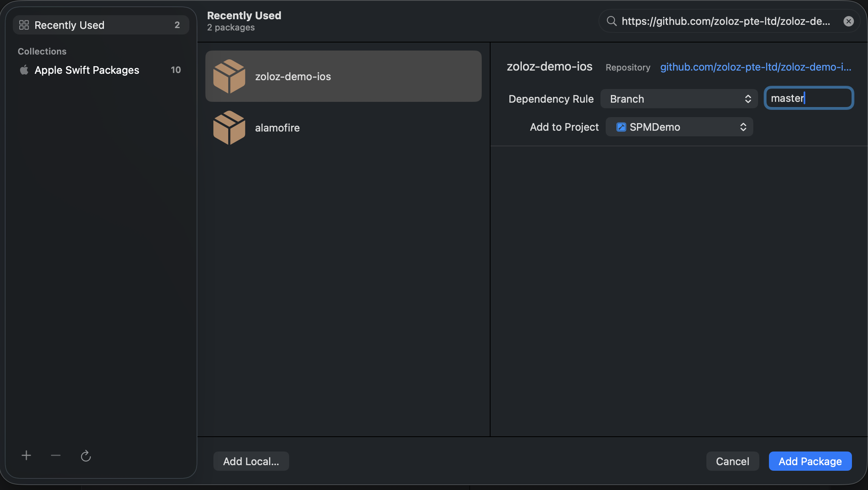Click the Recently Used grid icon
The width and height of the screenshot is (868, 490).
24,25
